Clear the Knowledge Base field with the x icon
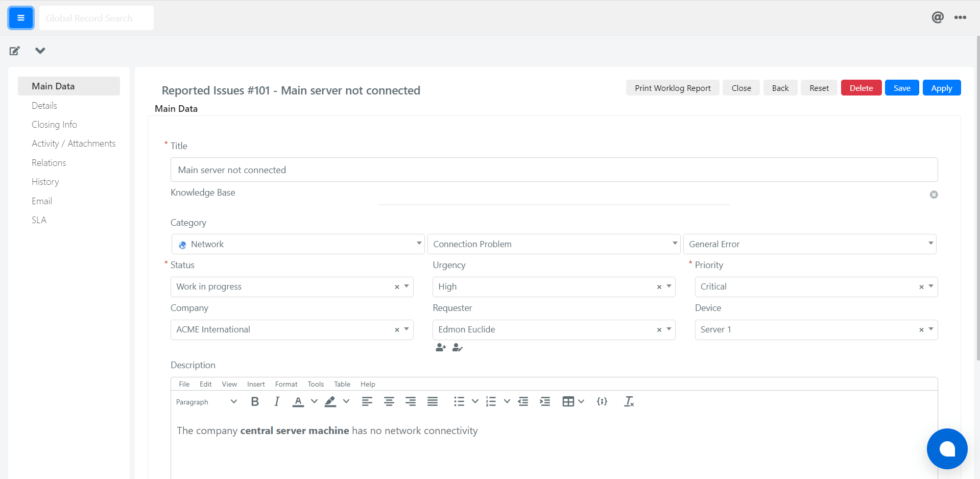980x479 pixels. coord(934,194)
